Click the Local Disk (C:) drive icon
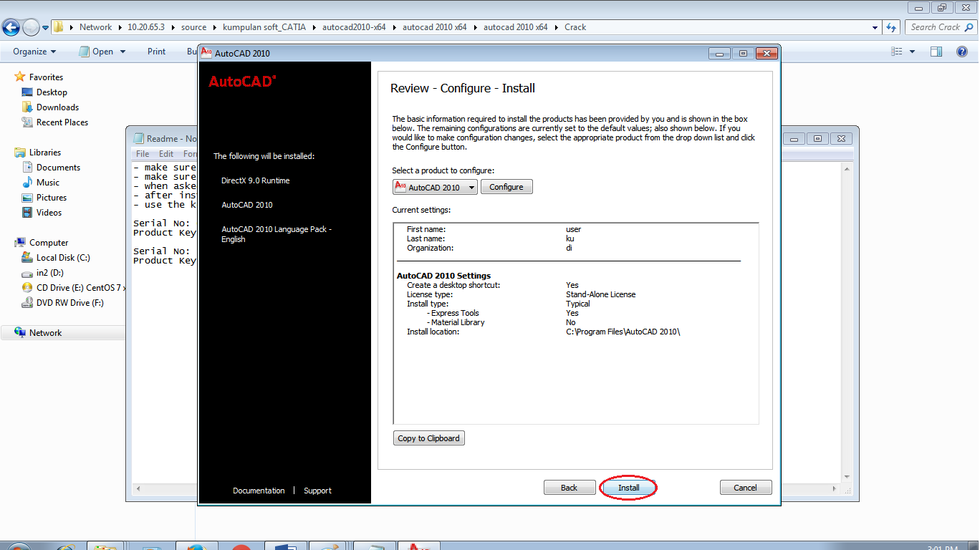 point(27,257)
